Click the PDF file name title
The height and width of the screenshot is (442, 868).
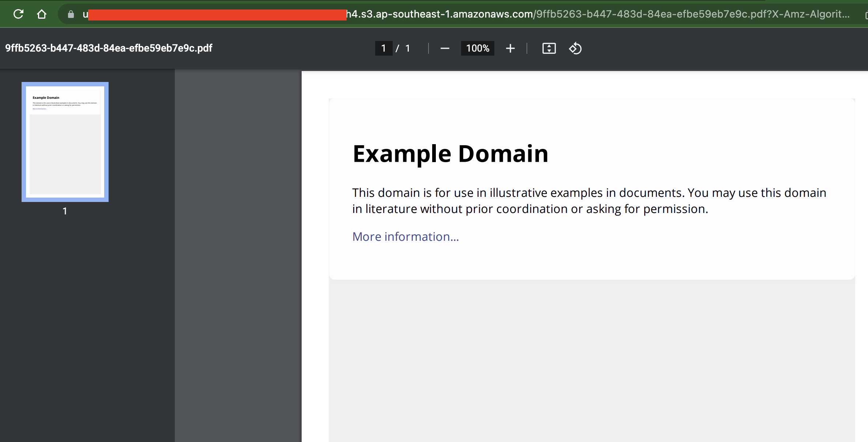[109, 48]
